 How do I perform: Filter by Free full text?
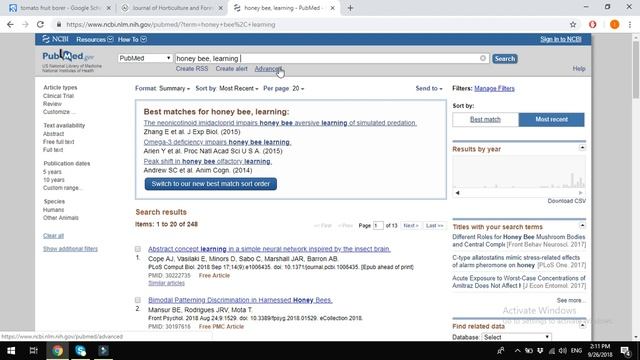click(x=58, y=142)
